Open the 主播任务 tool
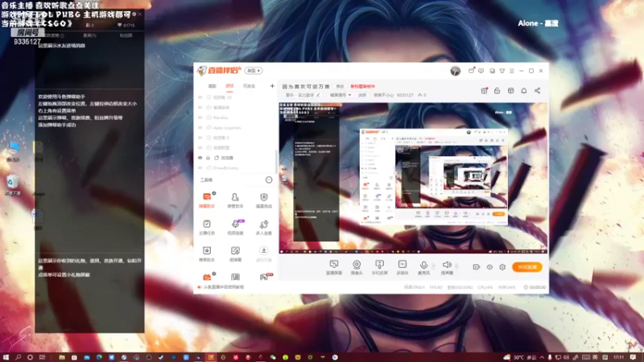 pyautogui.click(x=207, y=227)
